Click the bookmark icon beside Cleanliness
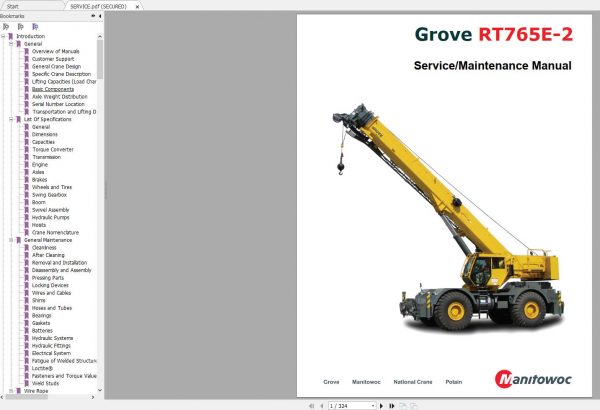The width and height of the screenshot is (600, 410). coord(26,248)
